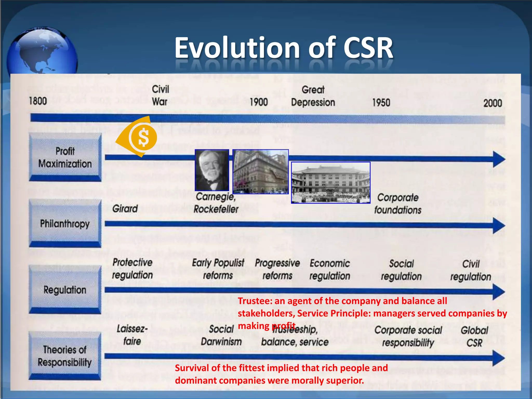This screenshot has height=399, width=532.
Task: Click the Civil War timeline label
Action: point(160,95)
